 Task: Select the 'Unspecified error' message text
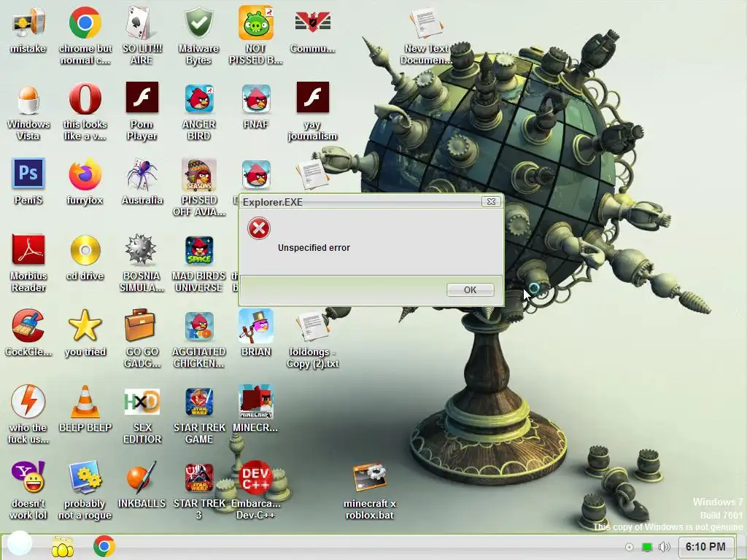tap(314, 248)
